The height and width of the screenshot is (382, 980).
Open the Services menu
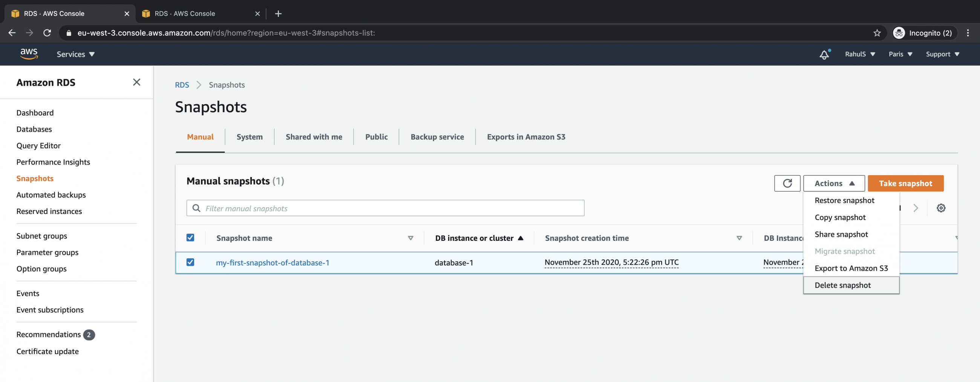[75, 54]
